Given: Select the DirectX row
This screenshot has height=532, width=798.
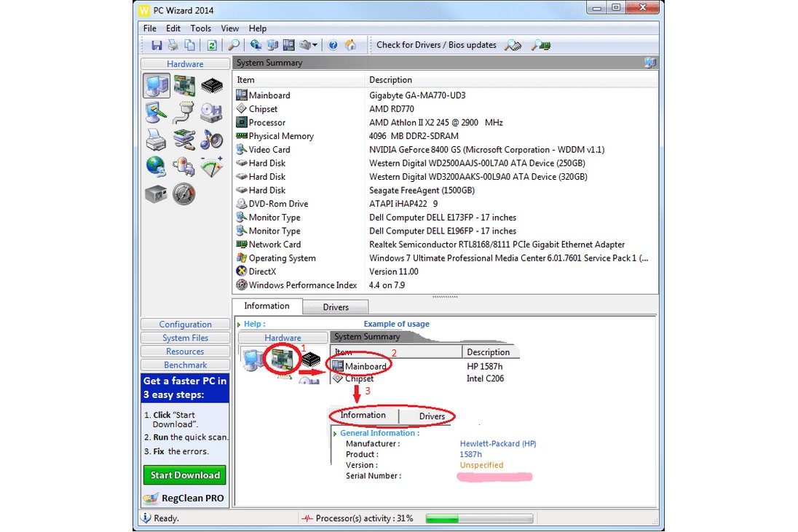Looking at the screenshot, I should 445,271.
